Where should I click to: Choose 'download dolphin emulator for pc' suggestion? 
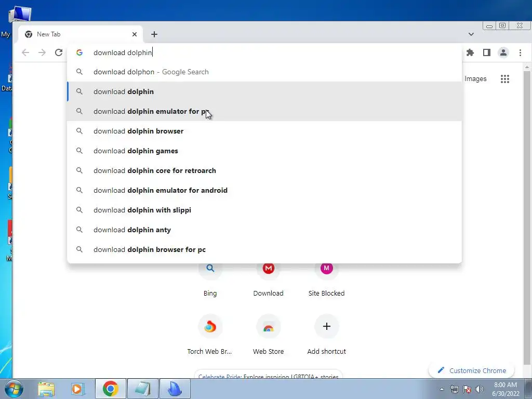tap(264, 111)
